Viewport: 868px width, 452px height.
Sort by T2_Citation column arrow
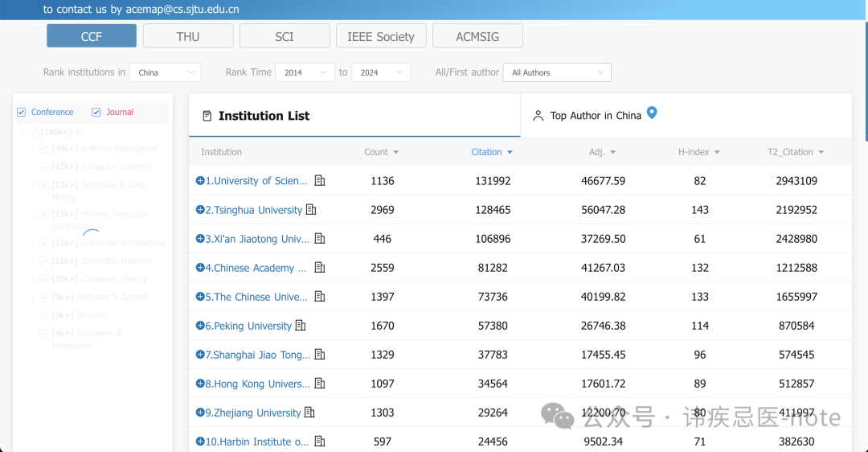point(821,152)
